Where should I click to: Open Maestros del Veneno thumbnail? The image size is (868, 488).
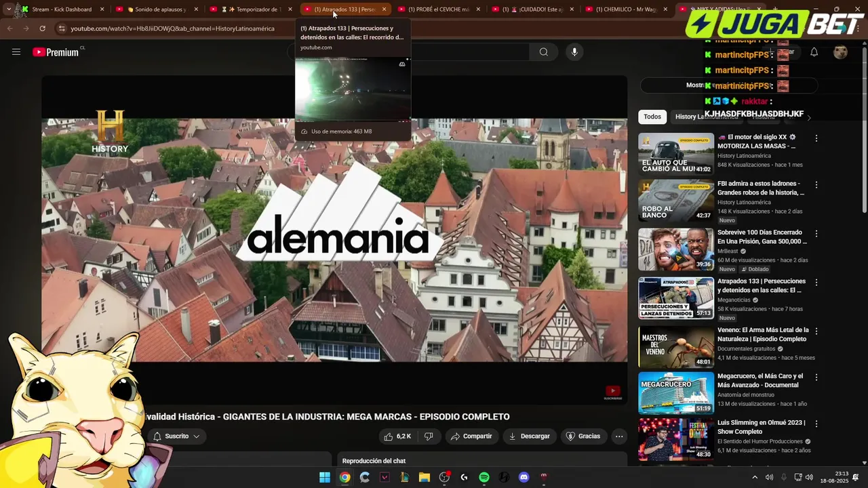coord(676,346)
